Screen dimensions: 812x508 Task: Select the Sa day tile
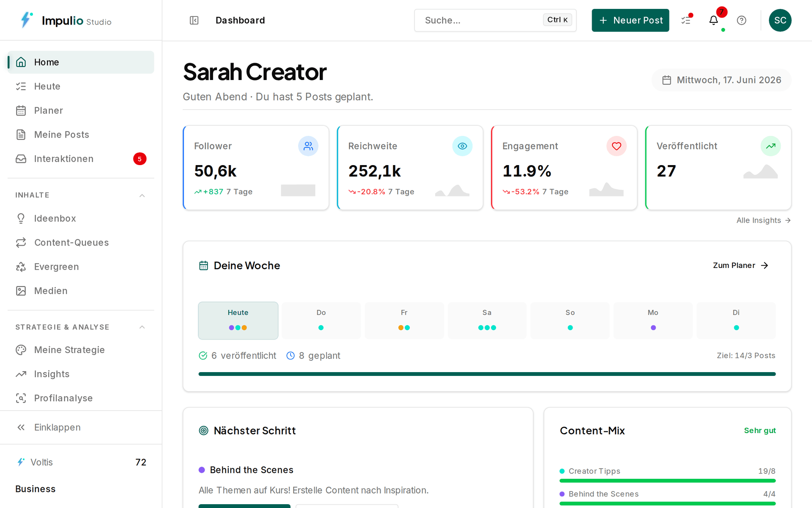[487, 320]
